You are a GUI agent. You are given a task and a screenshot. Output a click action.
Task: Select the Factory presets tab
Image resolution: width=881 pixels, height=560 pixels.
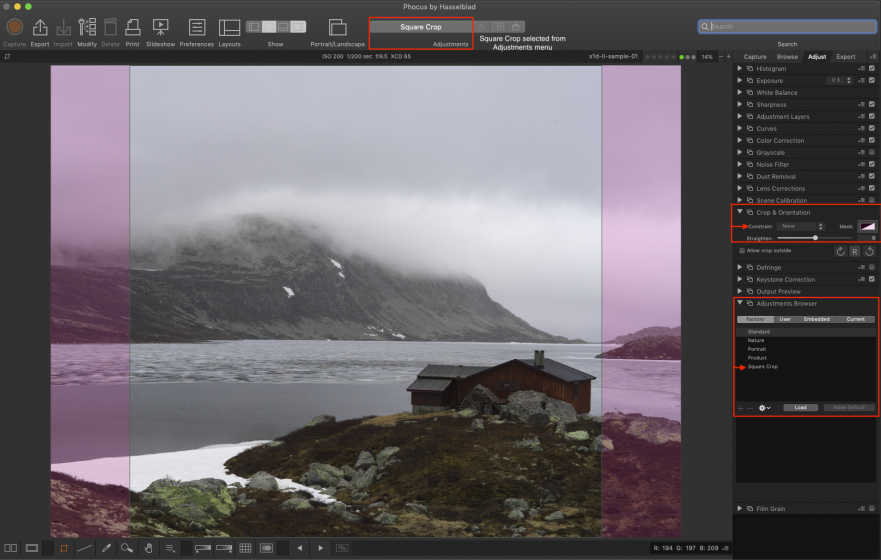click(x=755, y=319)
